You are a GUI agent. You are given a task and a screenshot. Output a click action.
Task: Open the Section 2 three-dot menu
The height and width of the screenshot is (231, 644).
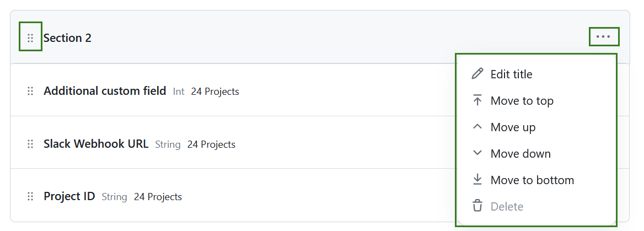603,37
